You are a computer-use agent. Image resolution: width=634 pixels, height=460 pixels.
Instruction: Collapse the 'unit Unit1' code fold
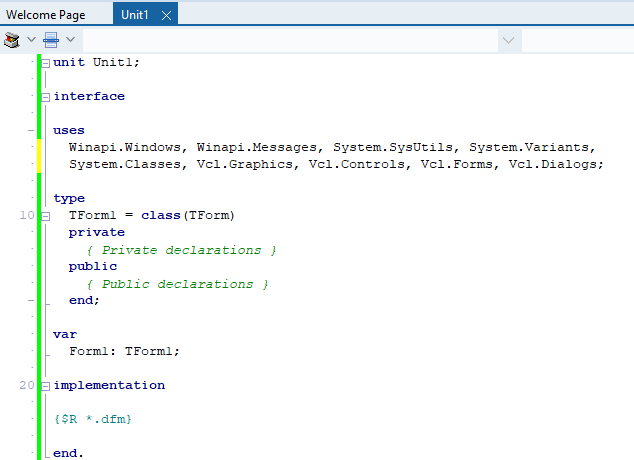46,63
